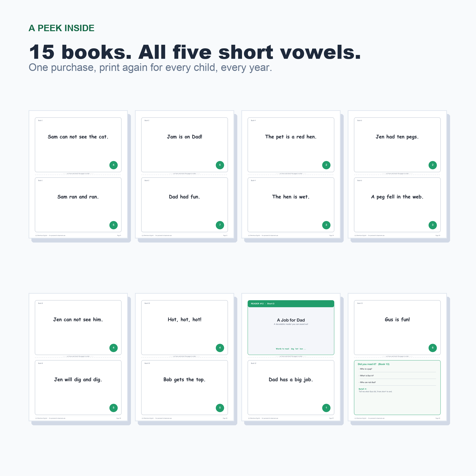Click the 'cut here and stack' line under 'Jam is on Dad!'
Screen dimensions: 476x476
coord(184,174)
